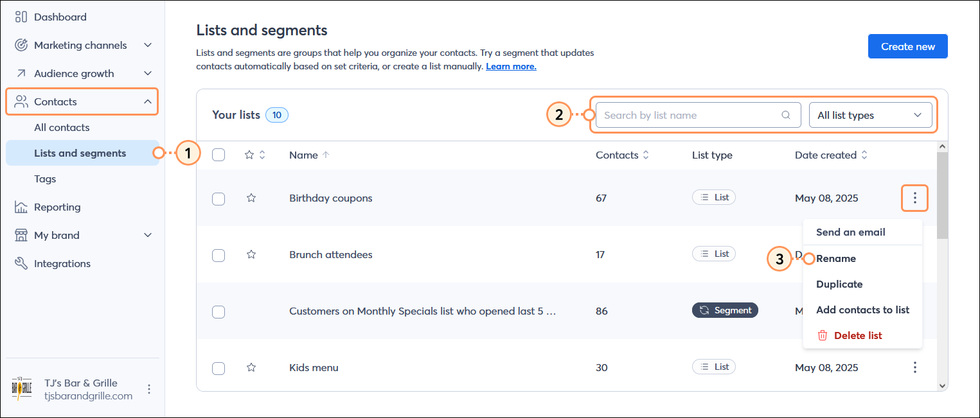Open the Brunch attendees list

click(331, 254)
